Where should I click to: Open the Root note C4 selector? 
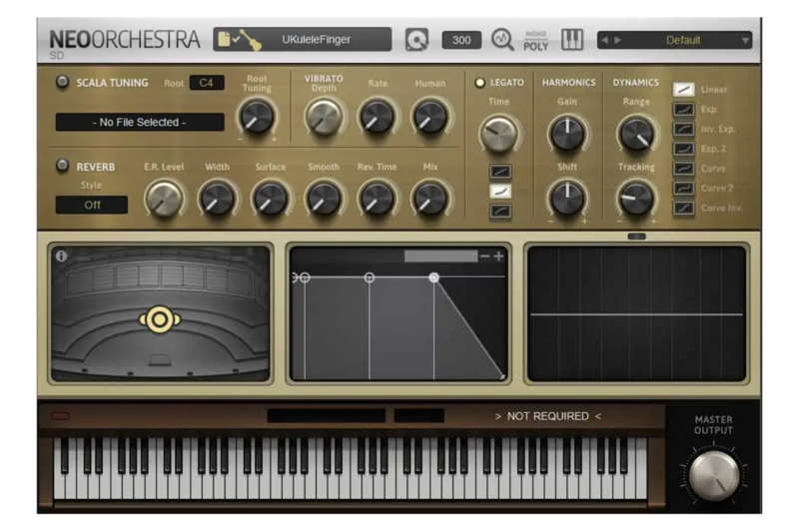pos(207,83)
